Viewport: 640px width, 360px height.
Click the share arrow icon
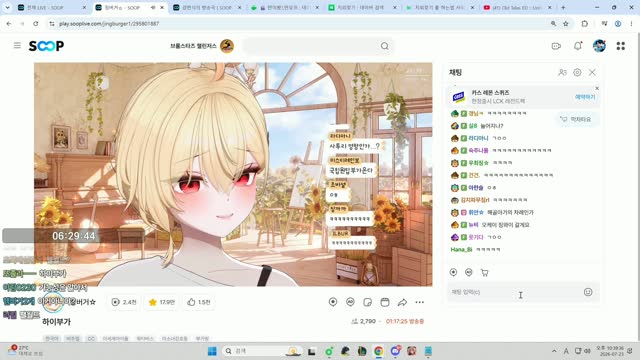pos(402,302)
